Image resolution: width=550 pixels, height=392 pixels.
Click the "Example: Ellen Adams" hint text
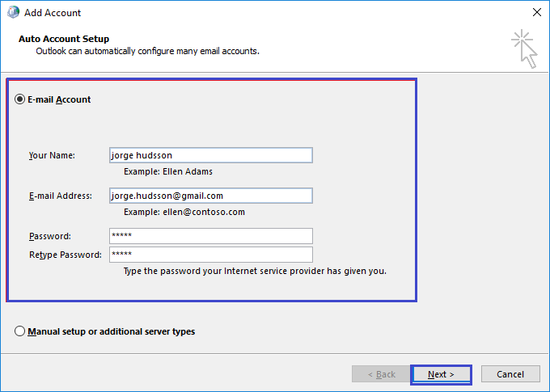click(168, 171)
